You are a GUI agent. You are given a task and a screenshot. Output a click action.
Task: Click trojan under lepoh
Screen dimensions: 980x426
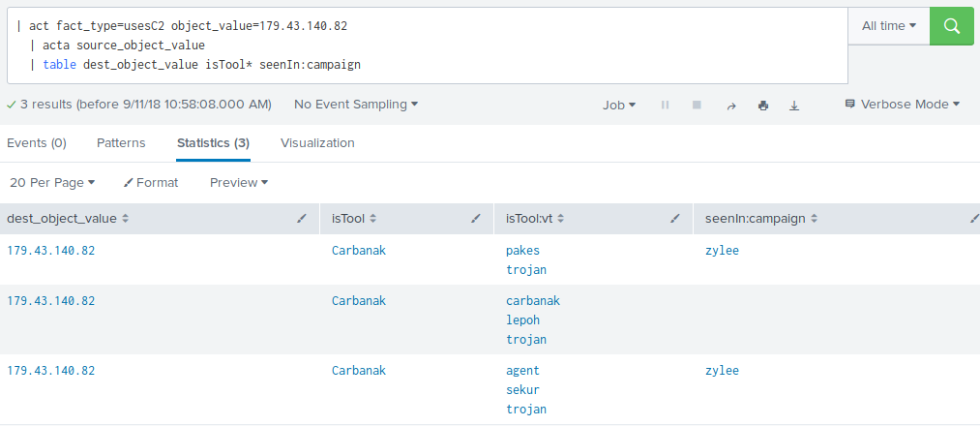[526, 340]
